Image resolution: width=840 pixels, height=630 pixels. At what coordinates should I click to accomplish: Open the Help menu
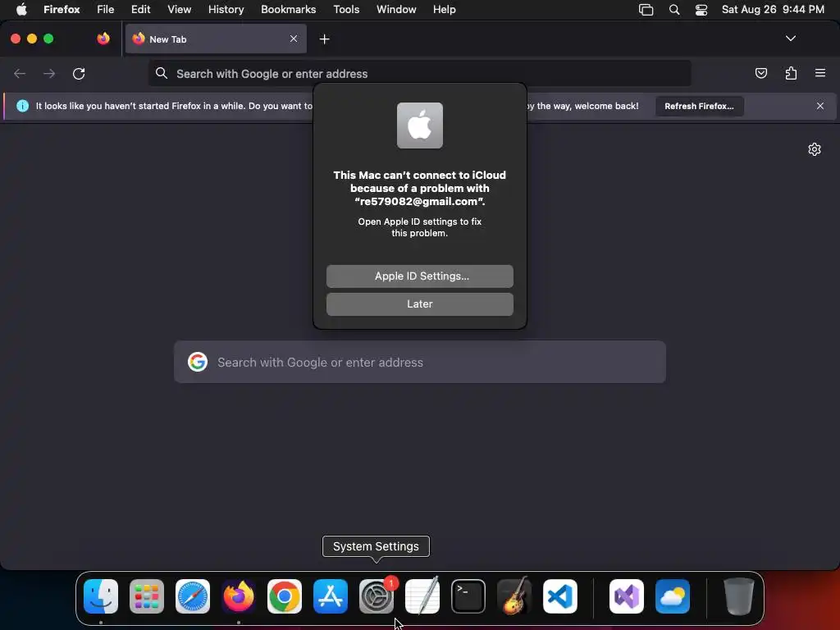444,10
